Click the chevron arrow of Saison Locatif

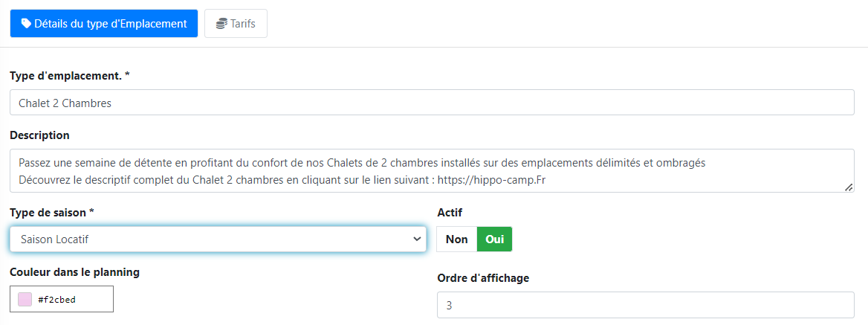(x=416, y=239)
